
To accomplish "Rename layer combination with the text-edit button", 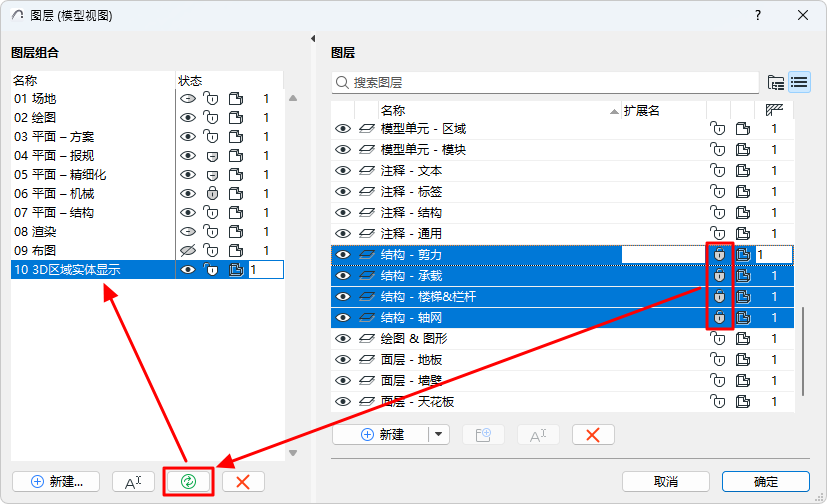I will tap(133, 481).
